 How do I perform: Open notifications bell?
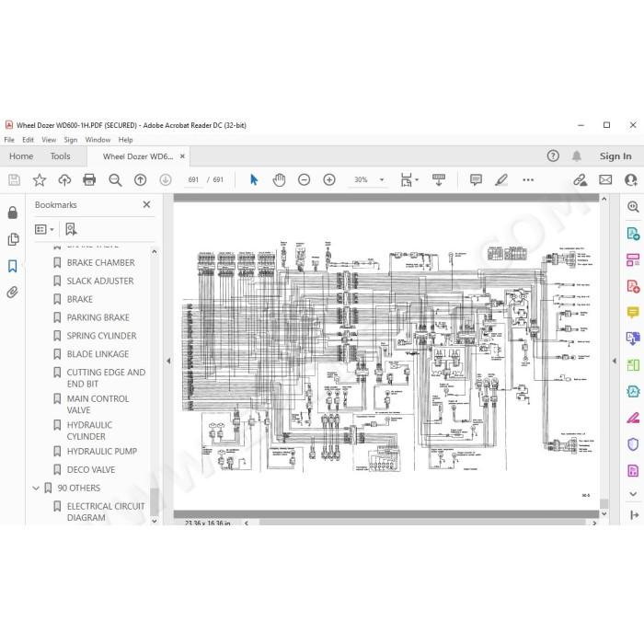coord(577,156)
